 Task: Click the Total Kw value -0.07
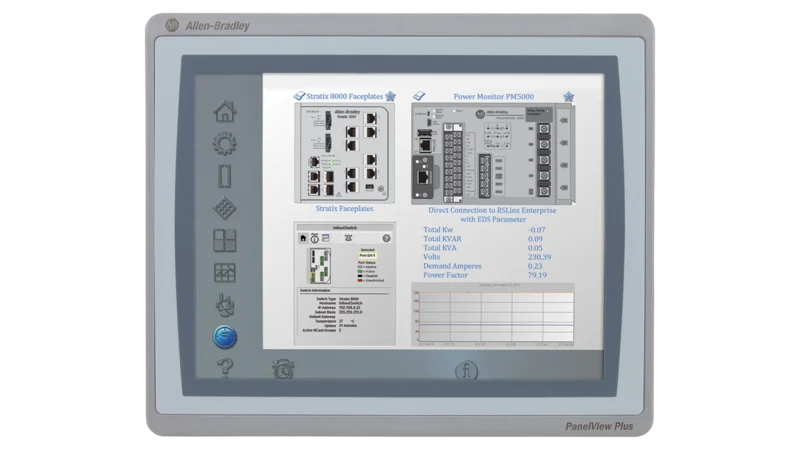[536, 230]
